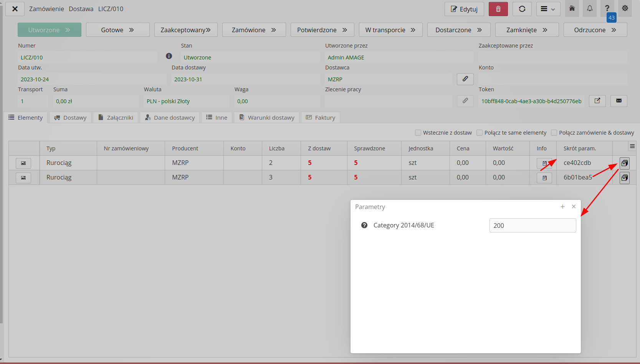Open parameters icon for row ce402cdb
The height and width of the screenshot is (364, 640).
pos(624,163)
